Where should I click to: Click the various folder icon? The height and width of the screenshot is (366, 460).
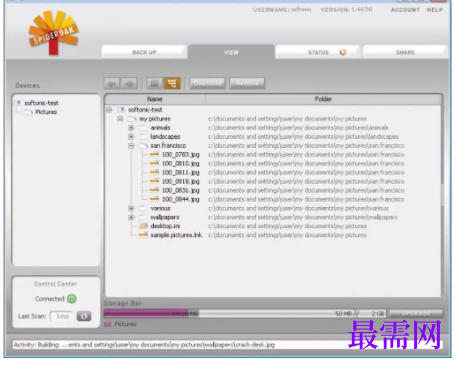[143, 208]
